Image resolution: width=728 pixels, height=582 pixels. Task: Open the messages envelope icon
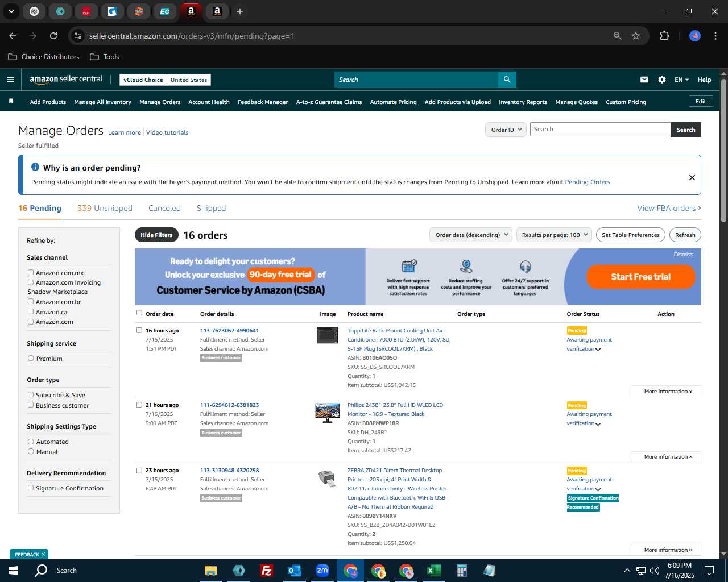coord(644,80)
